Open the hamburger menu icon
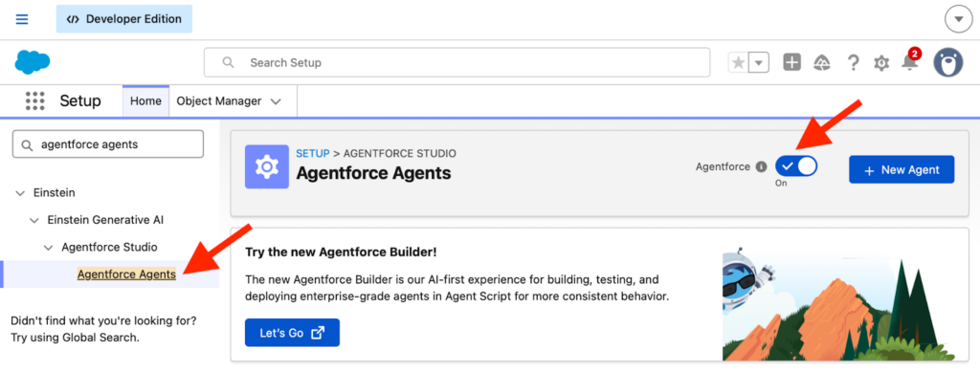Viewport: 980px width, 373px height. pos(22,19)
